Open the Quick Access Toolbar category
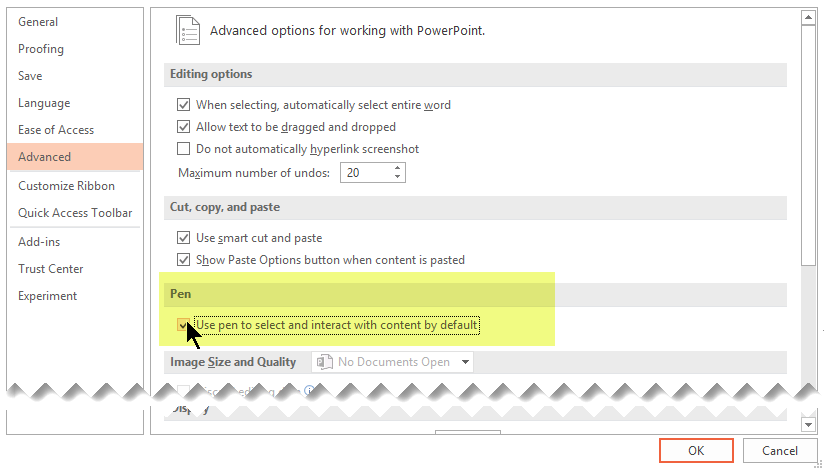The width and height of the screenshot is (824, 470). [x=75, y=213]
